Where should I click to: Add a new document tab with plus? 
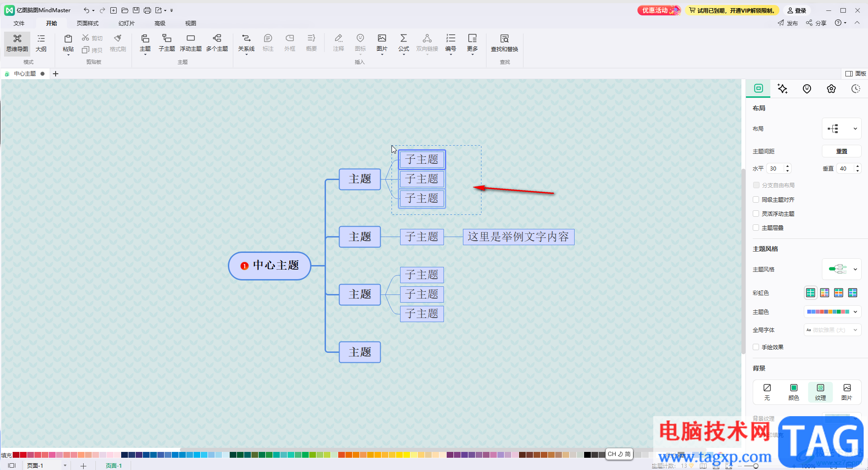[x=56, y=74]
